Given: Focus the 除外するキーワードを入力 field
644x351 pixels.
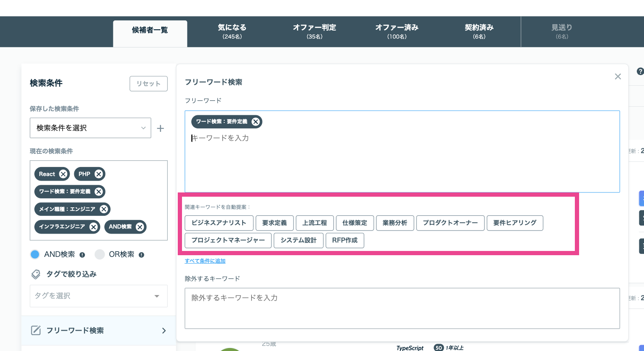Looking at the screenshot, I should [x=402, y=309].
